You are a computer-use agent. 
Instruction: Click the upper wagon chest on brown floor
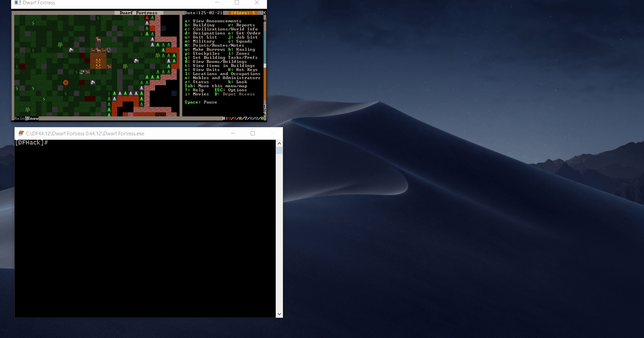point(98,61)
